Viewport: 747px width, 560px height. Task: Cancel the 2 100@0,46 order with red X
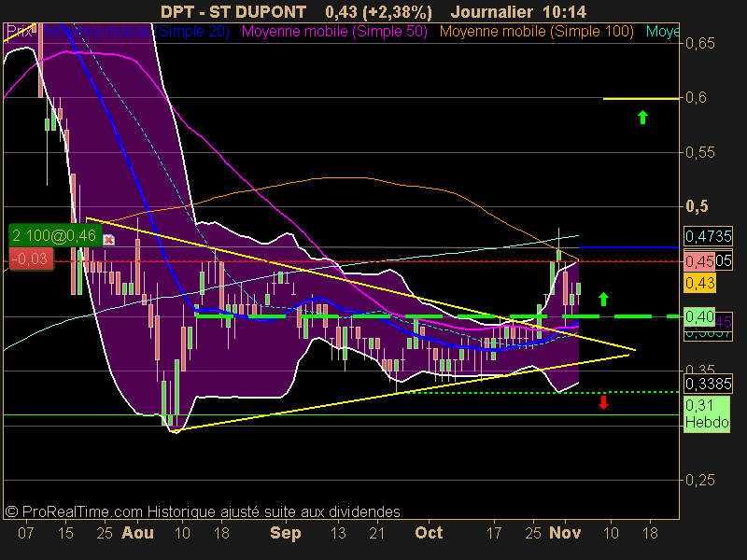(x=108, y=240)
